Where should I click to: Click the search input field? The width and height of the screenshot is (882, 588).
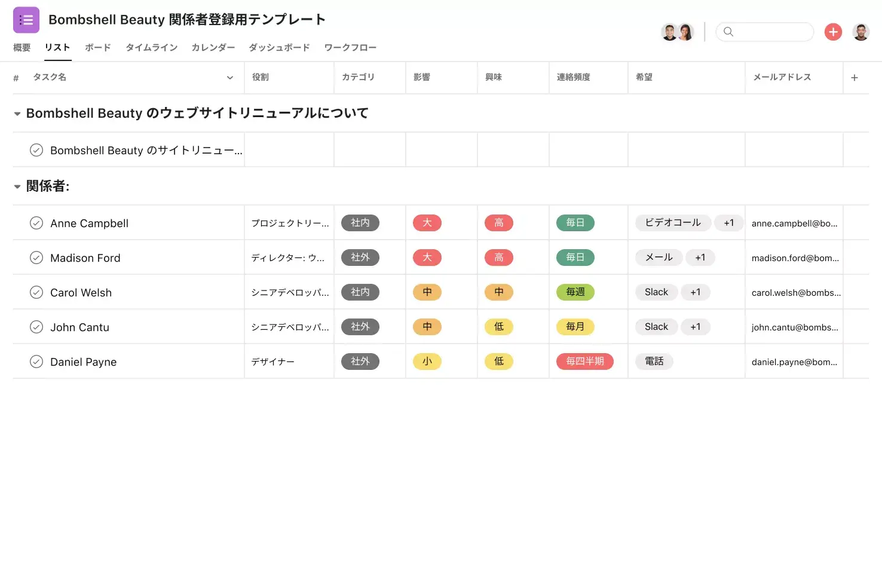click(x=765, y=32)
